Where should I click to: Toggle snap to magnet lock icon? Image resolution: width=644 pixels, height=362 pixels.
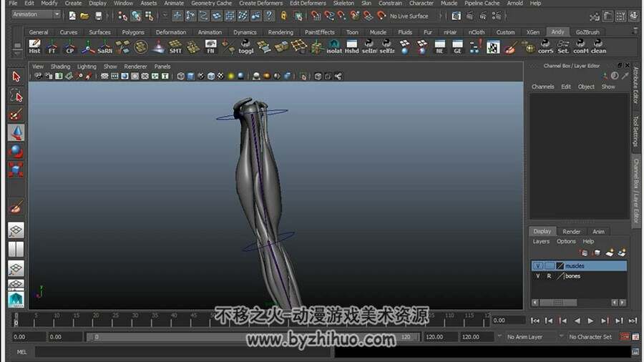[284, 16]
